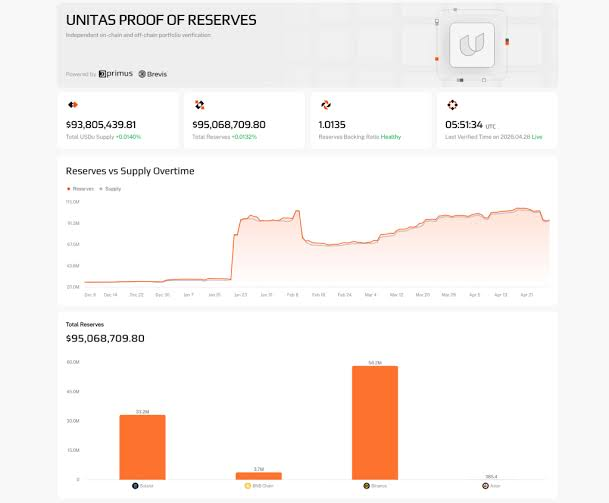Click the $95,068,709.80 total above the bar chart
Screen dimensions: 609x503
click(105, 338)
